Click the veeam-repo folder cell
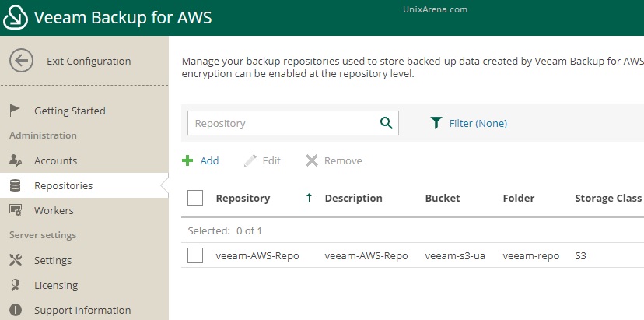644x320 pixels. pos(530,256)
